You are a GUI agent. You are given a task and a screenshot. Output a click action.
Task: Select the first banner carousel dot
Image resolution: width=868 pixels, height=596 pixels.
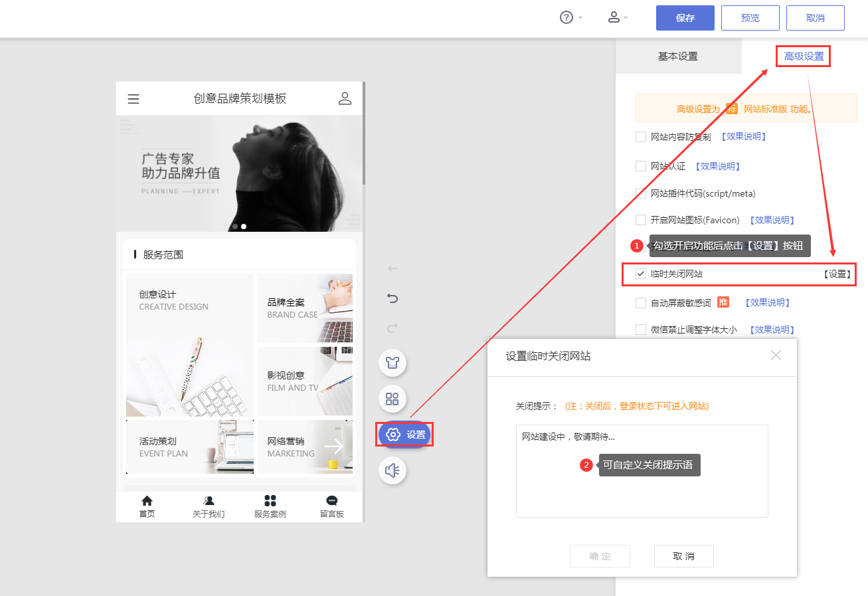coord(235,227)
